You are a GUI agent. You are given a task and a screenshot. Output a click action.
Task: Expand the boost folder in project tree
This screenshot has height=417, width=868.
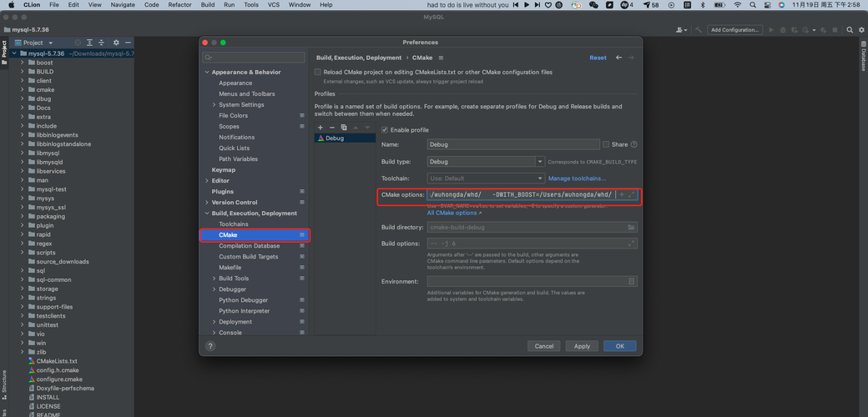pyautogui.click(x=23, y=63)
